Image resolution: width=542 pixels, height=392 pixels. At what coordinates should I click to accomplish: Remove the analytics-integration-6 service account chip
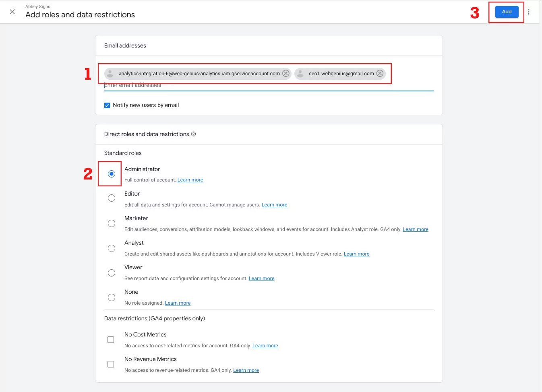pos(285,73)
